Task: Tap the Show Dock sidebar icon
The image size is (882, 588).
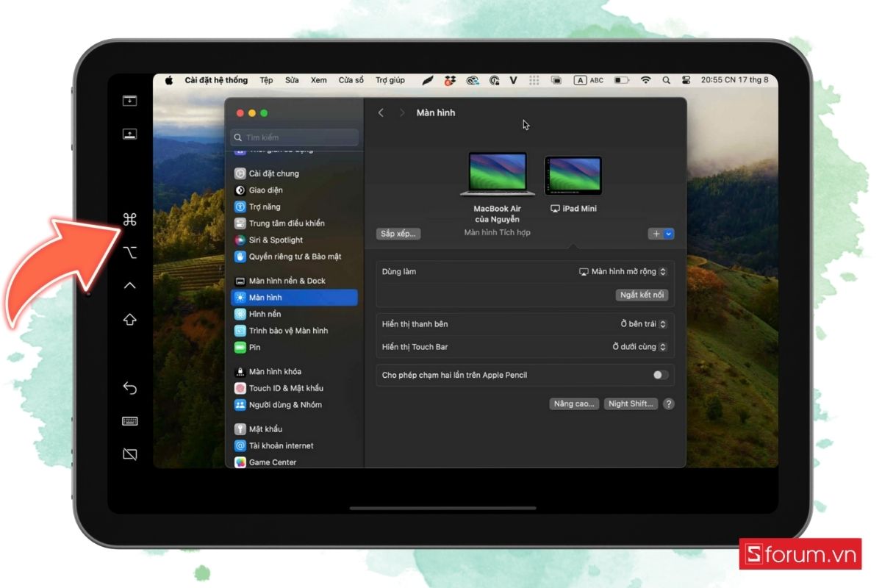Action: pos(130,135)
